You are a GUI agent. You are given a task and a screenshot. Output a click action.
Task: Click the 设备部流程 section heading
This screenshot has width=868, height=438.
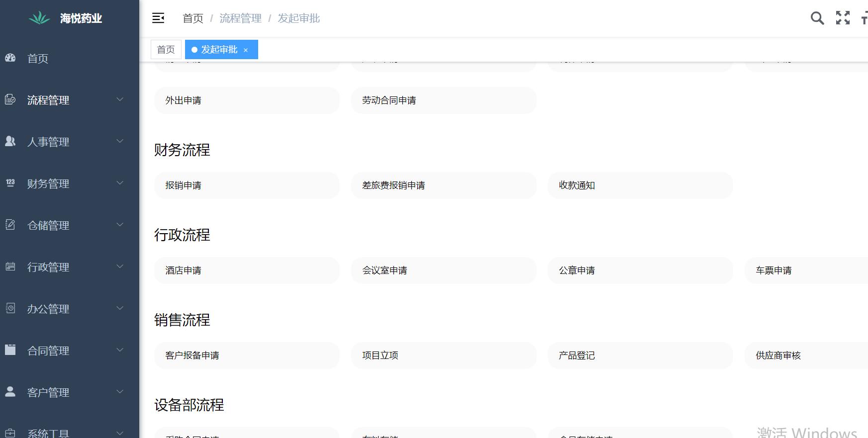pyautogui.click(x=189, y=405)
